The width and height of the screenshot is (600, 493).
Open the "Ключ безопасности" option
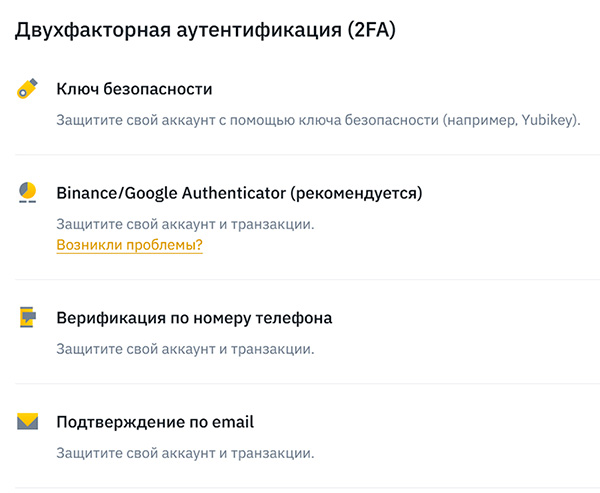pos(134,89)
